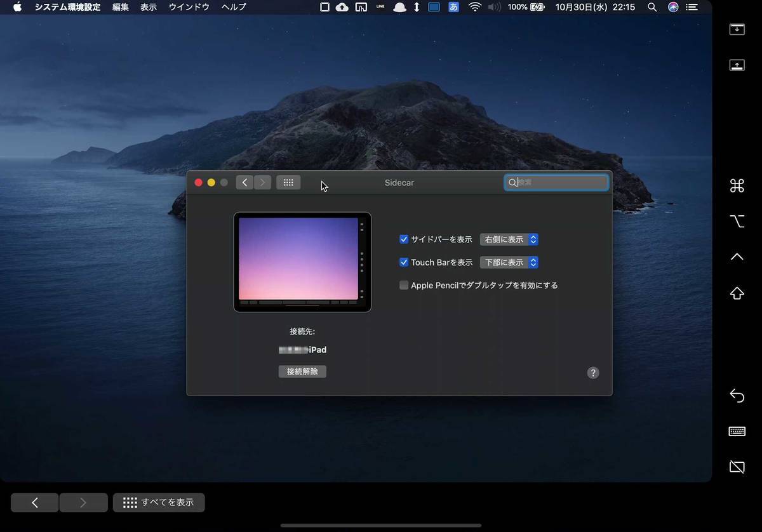Open the あ input source menu
The width and height of the screenshot is (762, 532).
coord(453,7)
